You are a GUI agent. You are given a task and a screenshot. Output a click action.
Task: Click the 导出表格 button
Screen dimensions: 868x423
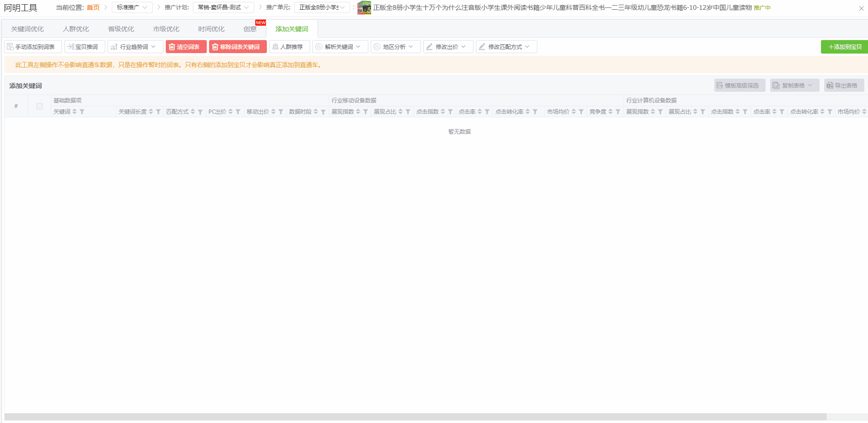844,85
